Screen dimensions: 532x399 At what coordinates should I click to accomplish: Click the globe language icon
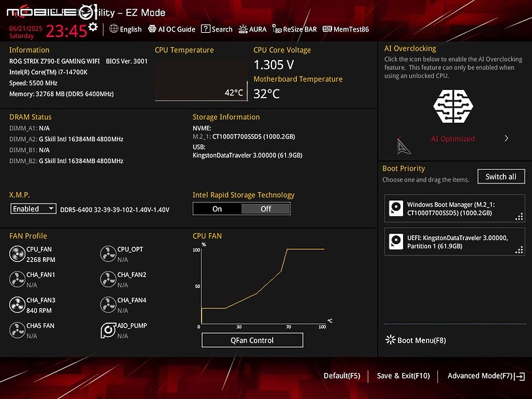pyautogui.click(x=114, y=29)
